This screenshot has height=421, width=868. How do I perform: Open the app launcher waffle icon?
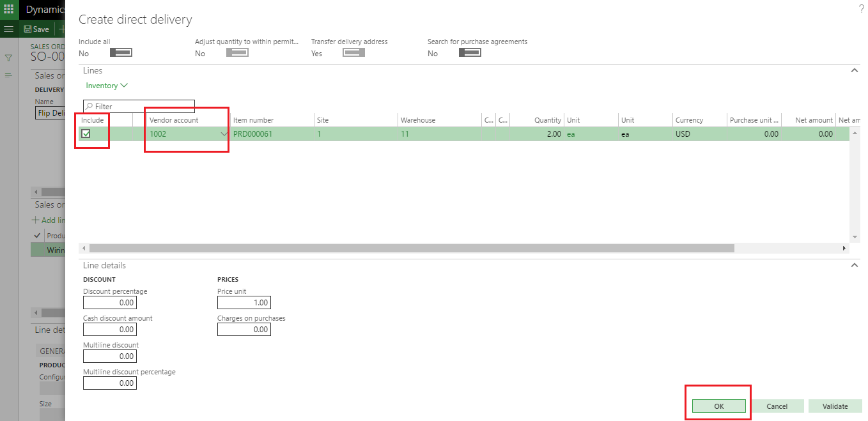tap(9, 10)
